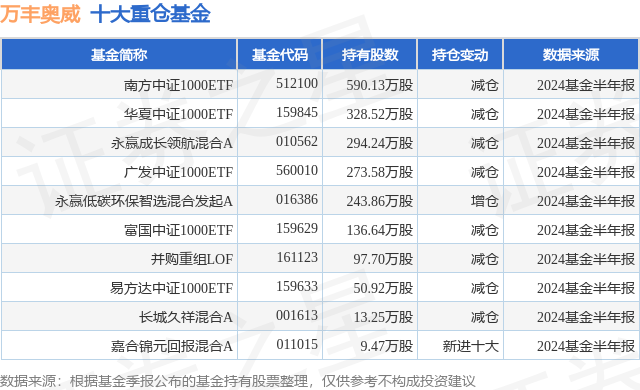Select the 十大重仓基金 heading

tap(150, 14)
